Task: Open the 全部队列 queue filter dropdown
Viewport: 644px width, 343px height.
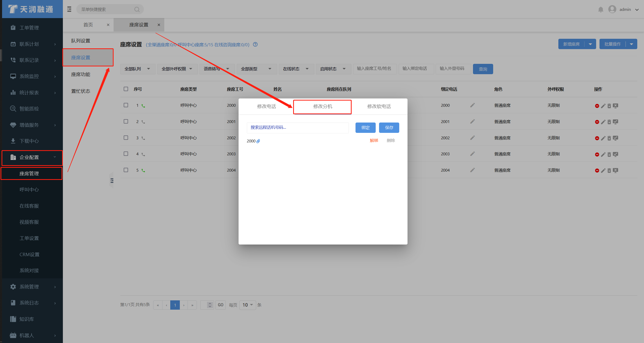Action: [137, 69]
